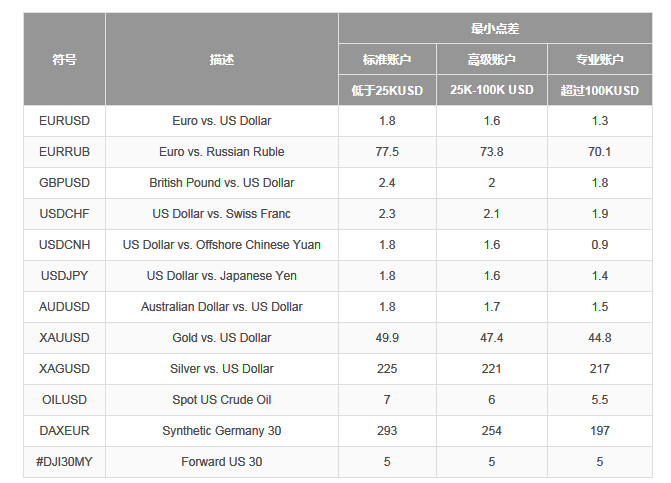Select the Silver vs. US Dollar description

tap(222, 368)
